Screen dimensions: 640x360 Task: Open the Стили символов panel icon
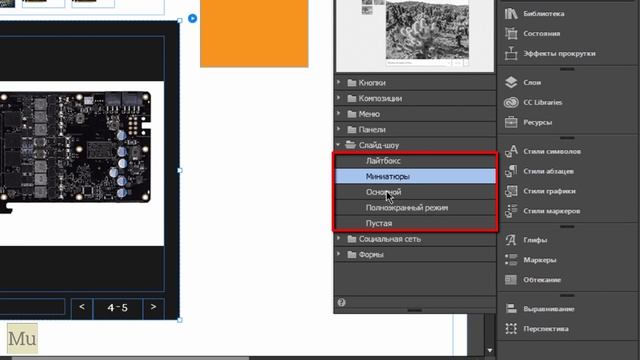[x=511, y=151]
